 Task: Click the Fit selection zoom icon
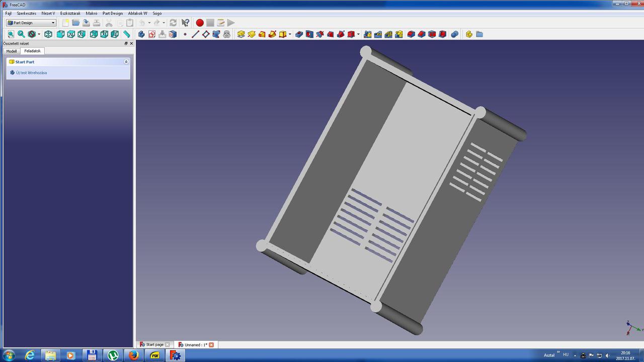(x=21, y=34)
